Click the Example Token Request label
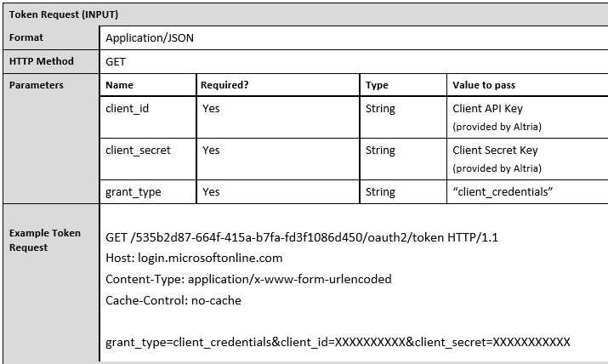Image resolution: width=608 pixels, height=364 pixels. 45,240
